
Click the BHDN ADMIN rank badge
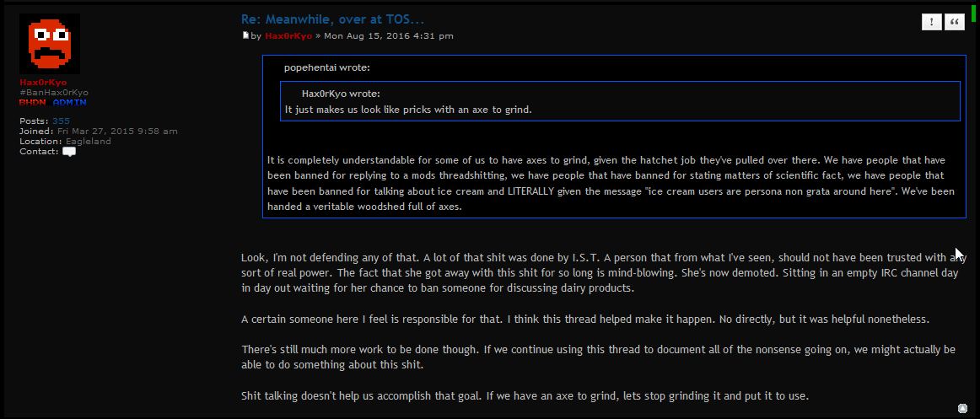pyautogui.click(x=52, y=102)
